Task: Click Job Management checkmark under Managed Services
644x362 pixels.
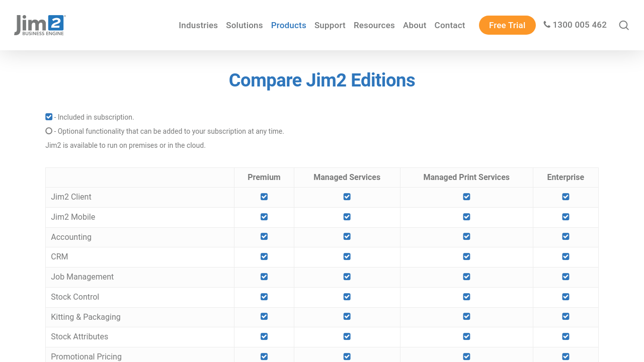Action: click(x=347, y=277)
